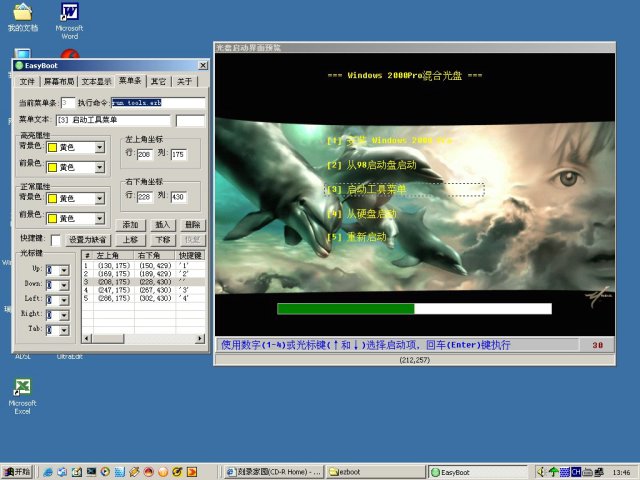Click the 执行命令 field with run tools.ezb

[158, 102]
